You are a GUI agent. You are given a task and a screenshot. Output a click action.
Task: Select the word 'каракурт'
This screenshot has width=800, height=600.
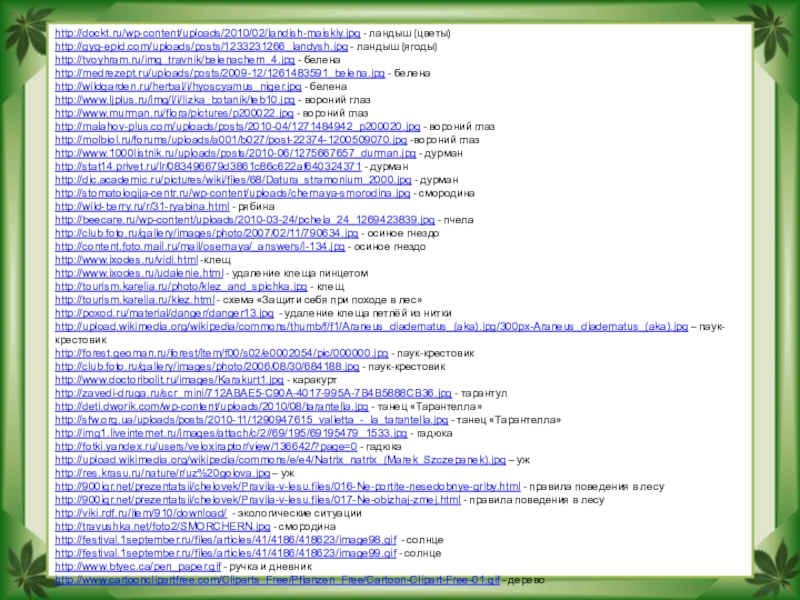315,379
